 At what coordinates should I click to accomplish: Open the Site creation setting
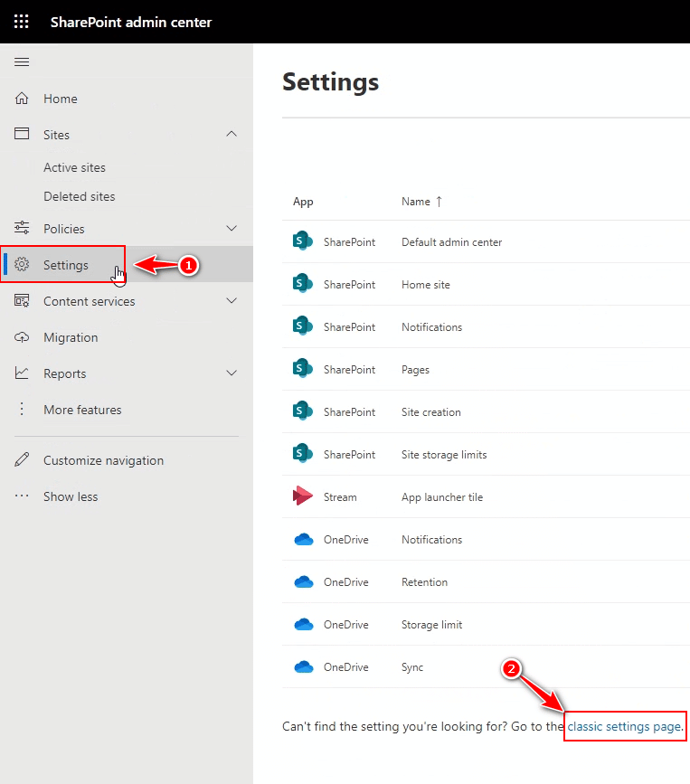coord(431,412)
